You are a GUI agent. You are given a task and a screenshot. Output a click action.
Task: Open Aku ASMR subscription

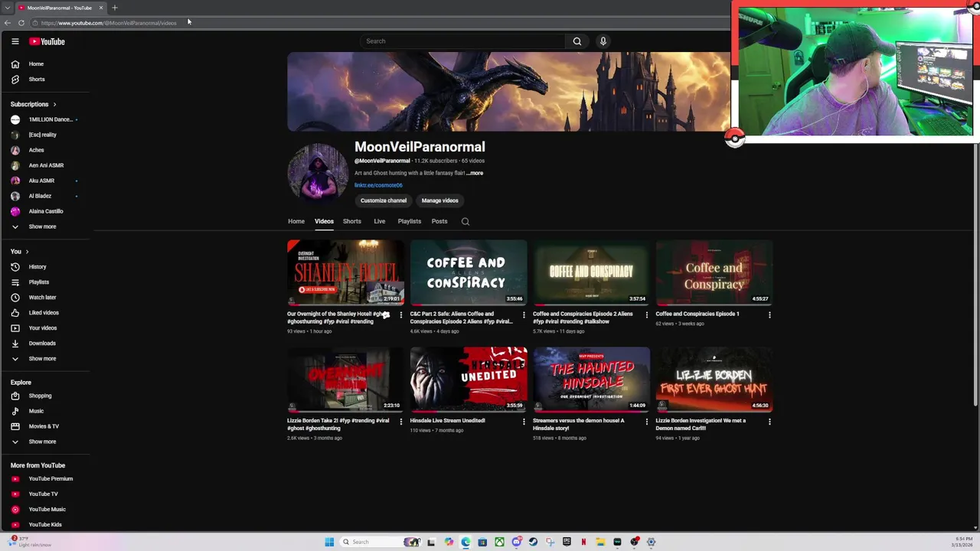coord(43,181)
